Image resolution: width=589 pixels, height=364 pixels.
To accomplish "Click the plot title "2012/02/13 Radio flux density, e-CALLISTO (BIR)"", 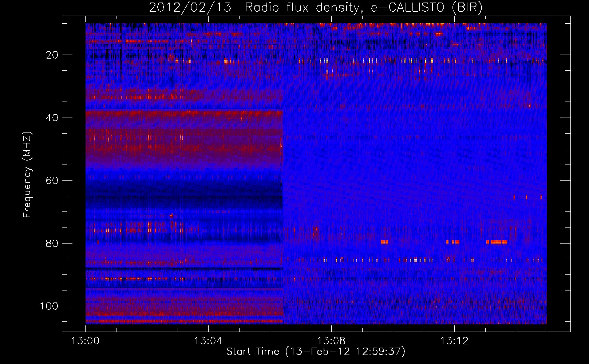I will pyautogui.click(x=316, y=7).
